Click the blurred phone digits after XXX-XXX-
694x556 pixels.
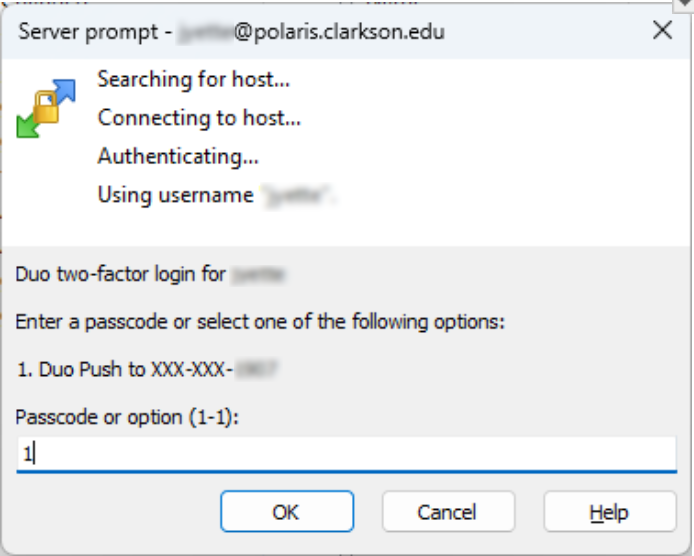[255, 369]
